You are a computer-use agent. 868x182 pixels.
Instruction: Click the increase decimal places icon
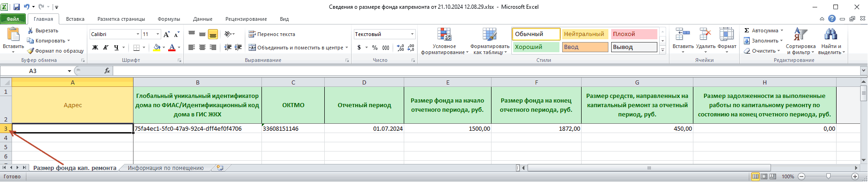(400, 47)
